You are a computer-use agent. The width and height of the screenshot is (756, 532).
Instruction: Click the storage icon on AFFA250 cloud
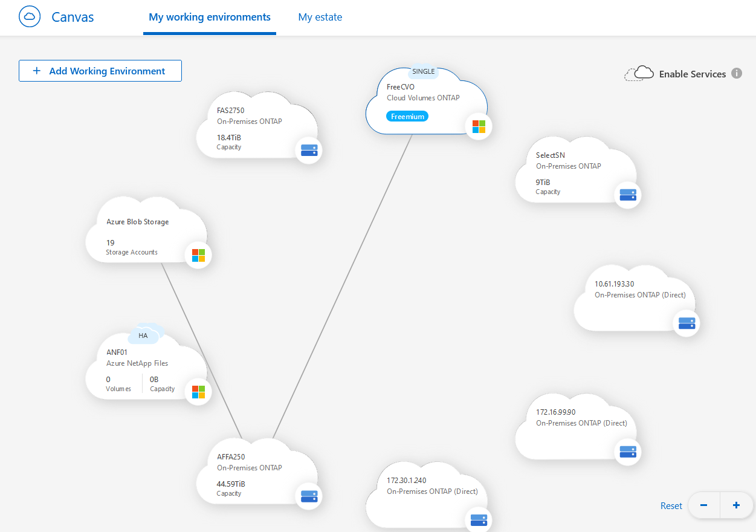(309, 496)
